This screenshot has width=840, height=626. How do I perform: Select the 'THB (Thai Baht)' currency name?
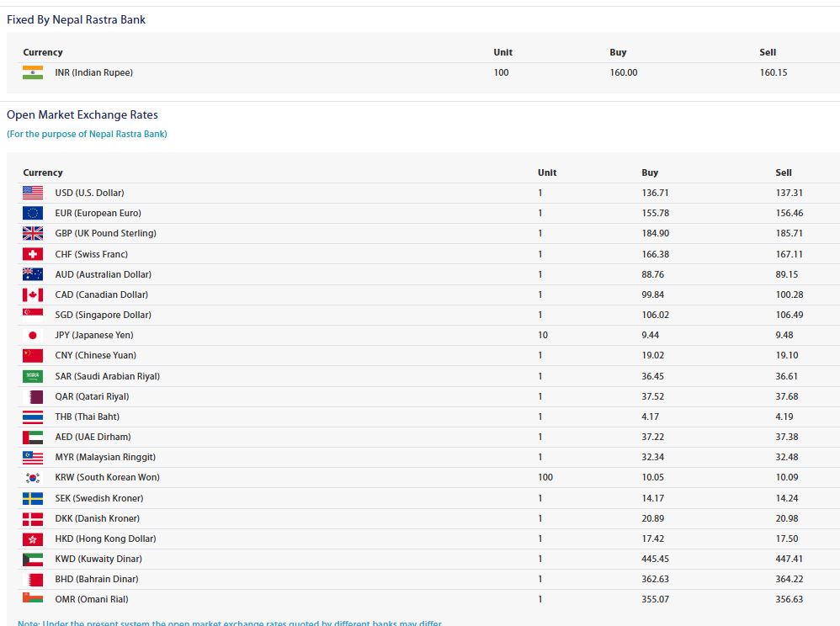tap(87, 416)
